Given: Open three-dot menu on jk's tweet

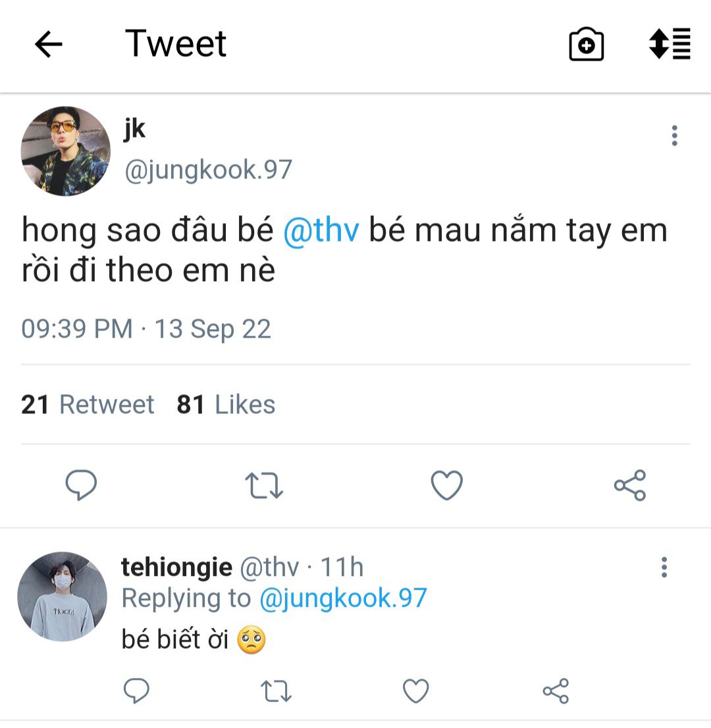Looking at the screenshot, I should (x=674, y=136).
